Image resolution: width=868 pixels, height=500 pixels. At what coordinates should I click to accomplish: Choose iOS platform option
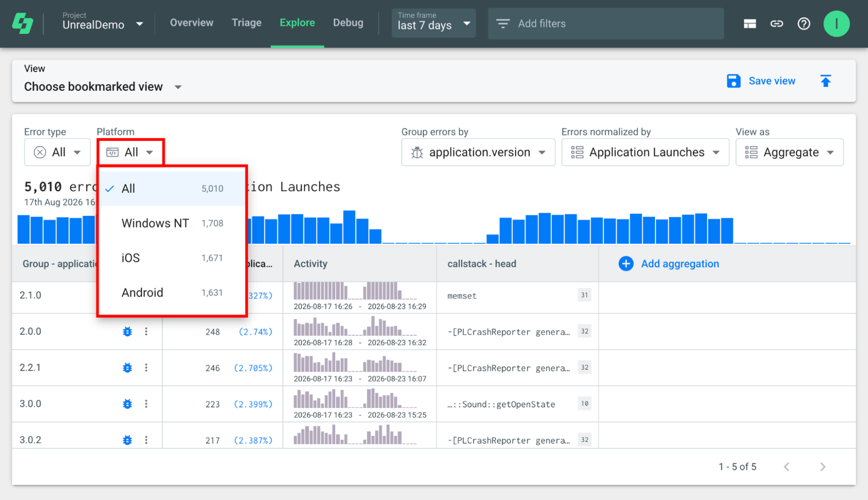pos(173,258)
